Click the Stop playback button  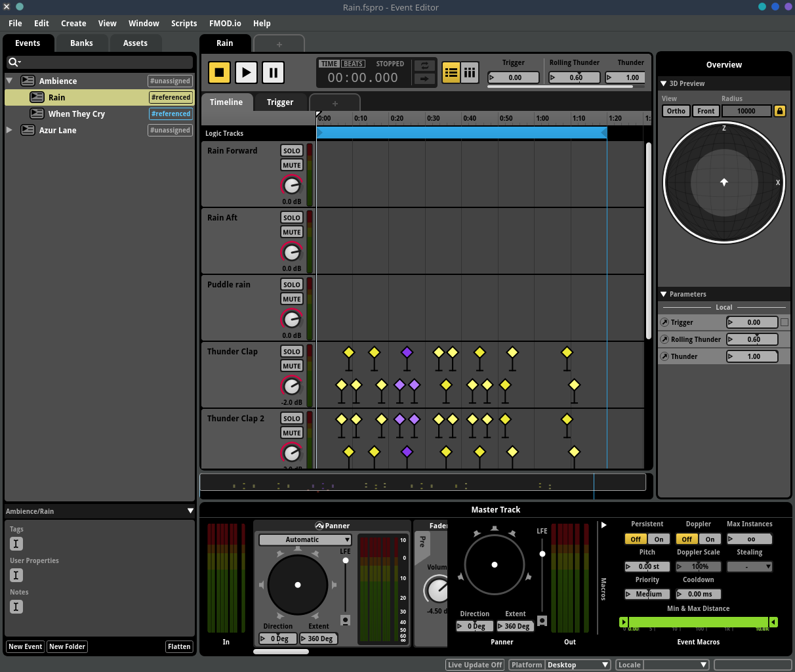[220, 72]
